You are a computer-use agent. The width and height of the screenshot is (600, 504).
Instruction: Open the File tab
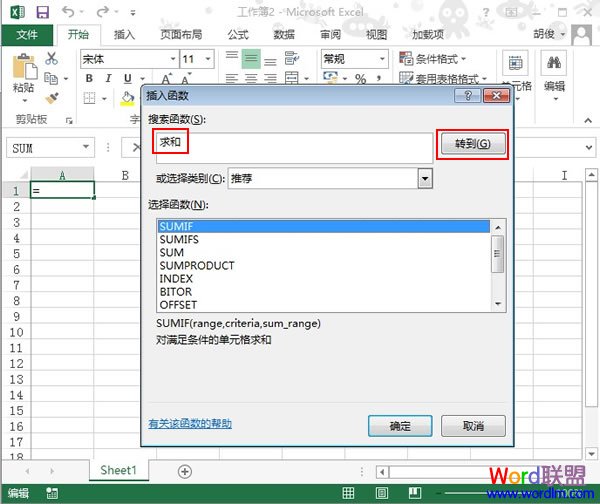point(27,35)
